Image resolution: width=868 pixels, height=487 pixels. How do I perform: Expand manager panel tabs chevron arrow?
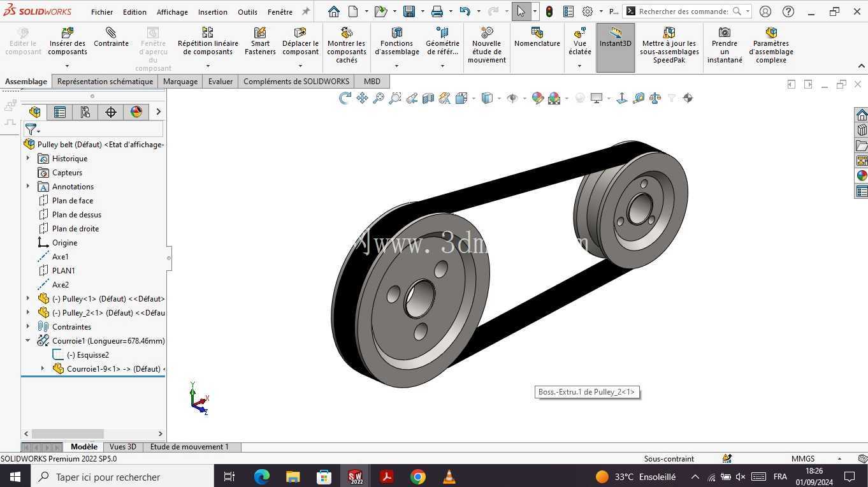click(158, 112)
